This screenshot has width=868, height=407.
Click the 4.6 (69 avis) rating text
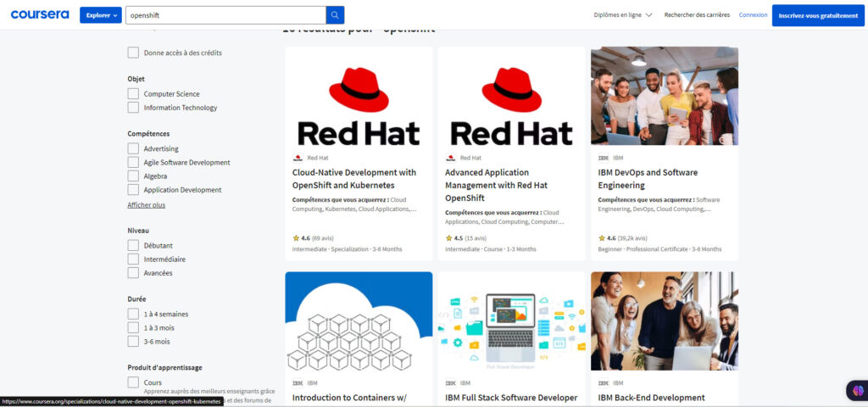[x=317, y=238]
